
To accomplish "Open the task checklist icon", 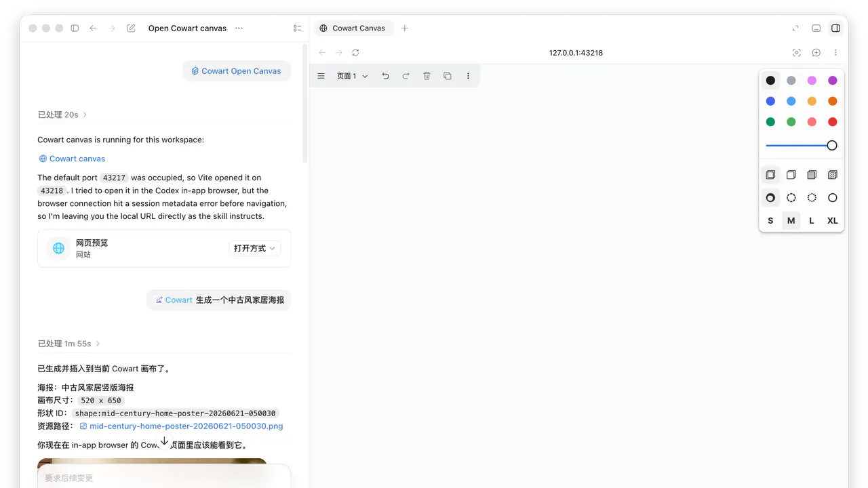I will tap(297, 28).
